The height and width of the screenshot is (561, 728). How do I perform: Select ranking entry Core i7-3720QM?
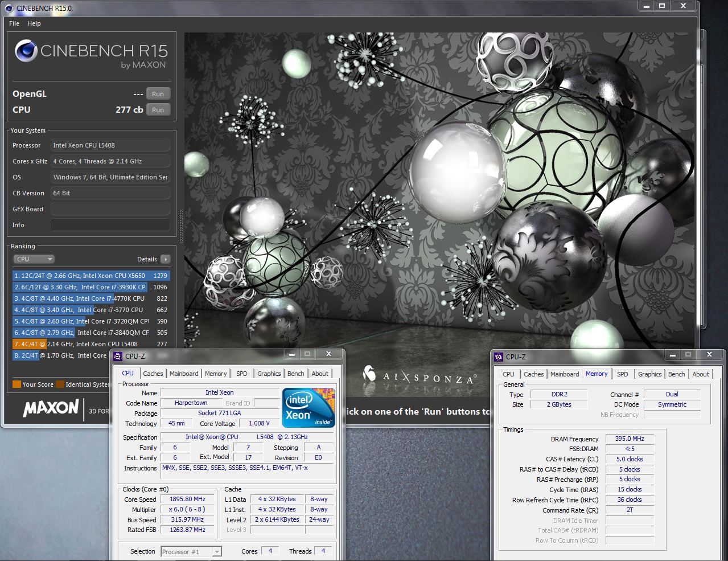point(91,321)
